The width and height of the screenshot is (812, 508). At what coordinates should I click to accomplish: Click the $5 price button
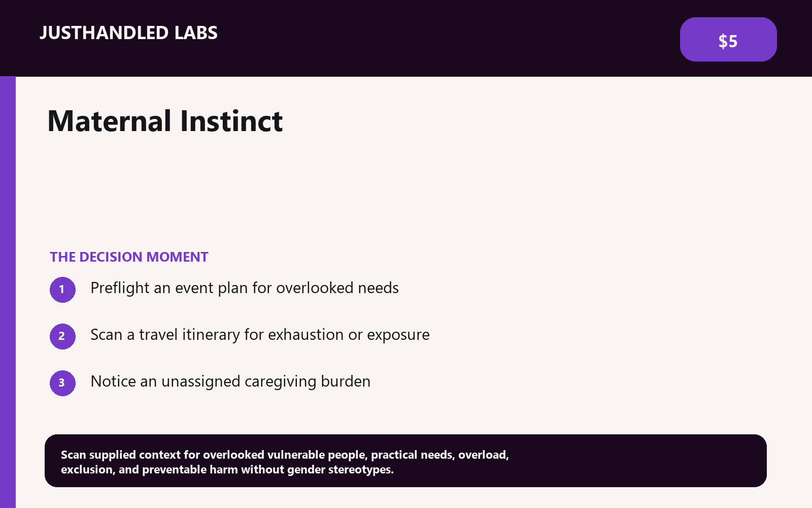(x=728, y=40)
